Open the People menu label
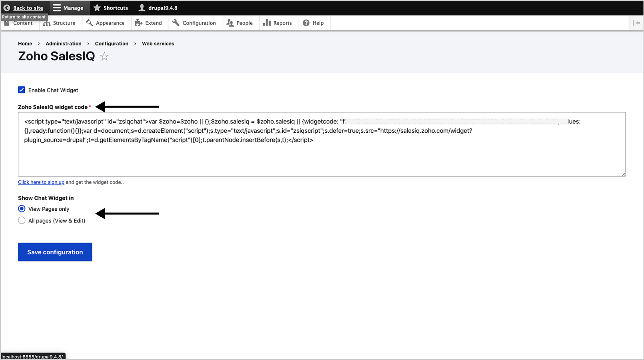 pos(245,23)
